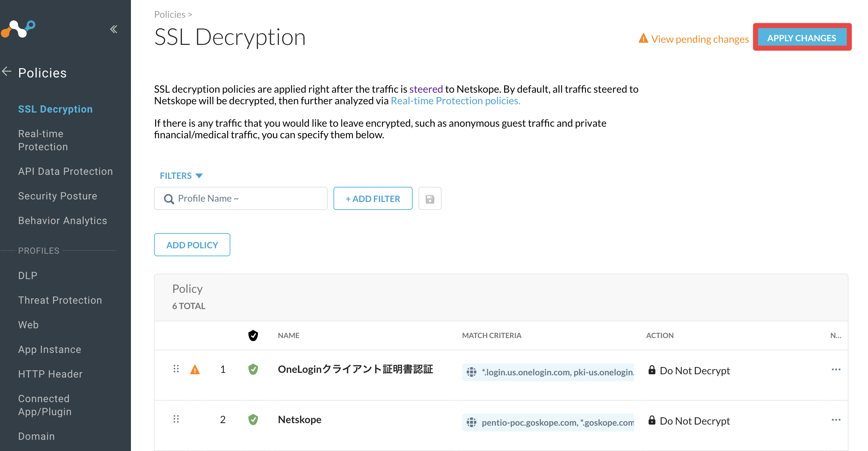868x451 pixels.
Task: Click the ACTION column header
Action: click(x=660, y=336)
